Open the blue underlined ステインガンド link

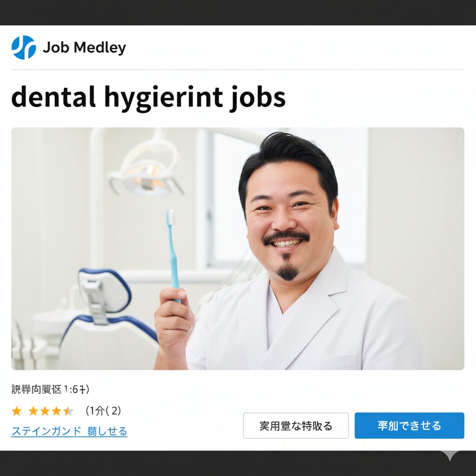pos(69,431)
